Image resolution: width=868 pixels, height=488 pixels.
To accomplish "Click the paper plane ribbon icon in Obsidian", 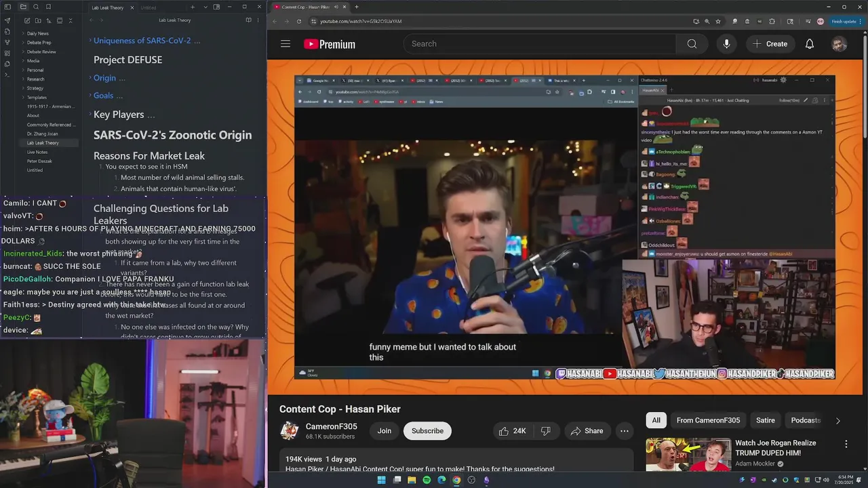I will [x=7, y=20].
